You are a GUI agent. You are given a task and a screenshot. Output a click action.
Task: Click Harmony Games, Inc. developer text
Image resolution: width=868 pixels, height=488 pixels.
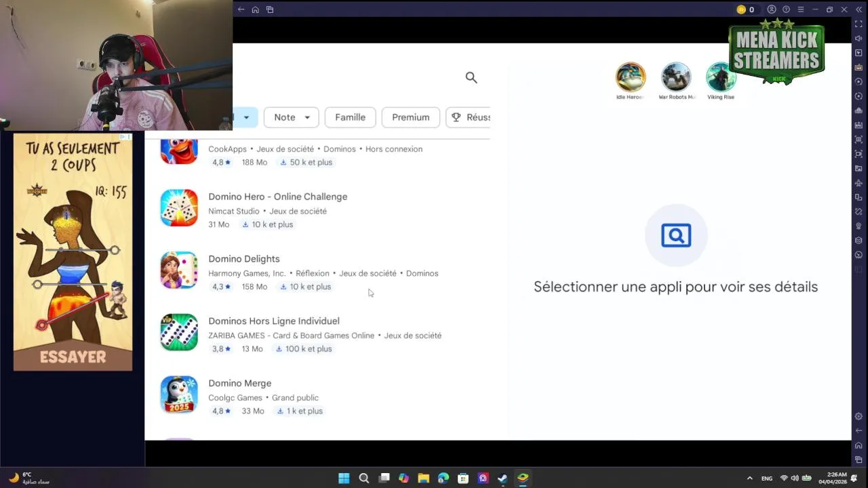pos(247,274)
